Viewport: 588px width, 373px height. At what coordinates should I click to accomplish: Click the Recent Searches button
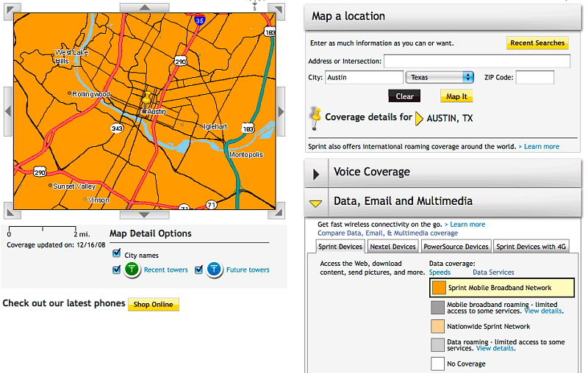[537, 43]
